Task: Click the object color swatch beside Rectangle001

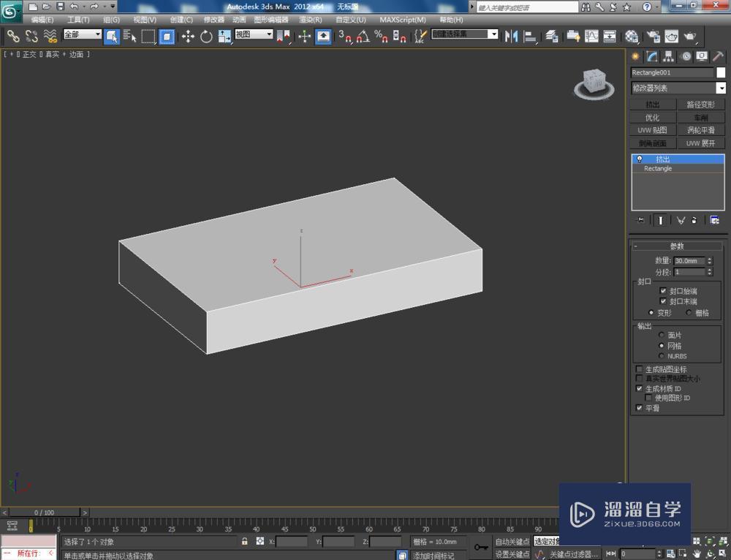Action: tap(721, 72)
